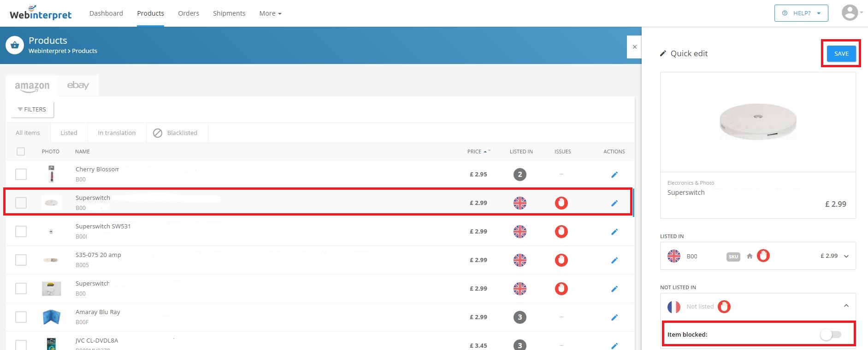Show the Listed items tab
Screen dimensions: 868x350
coord(69,133)
